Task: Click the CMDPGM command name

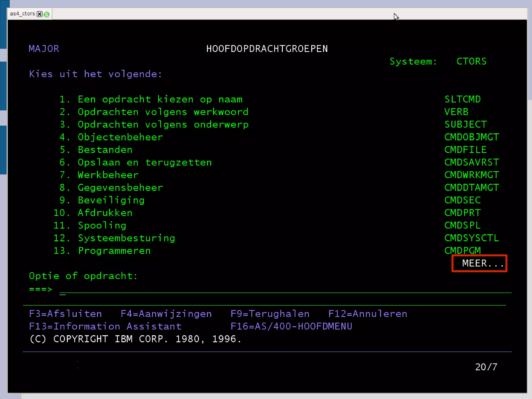Action: pyautogui.click(x=462, y=251)
